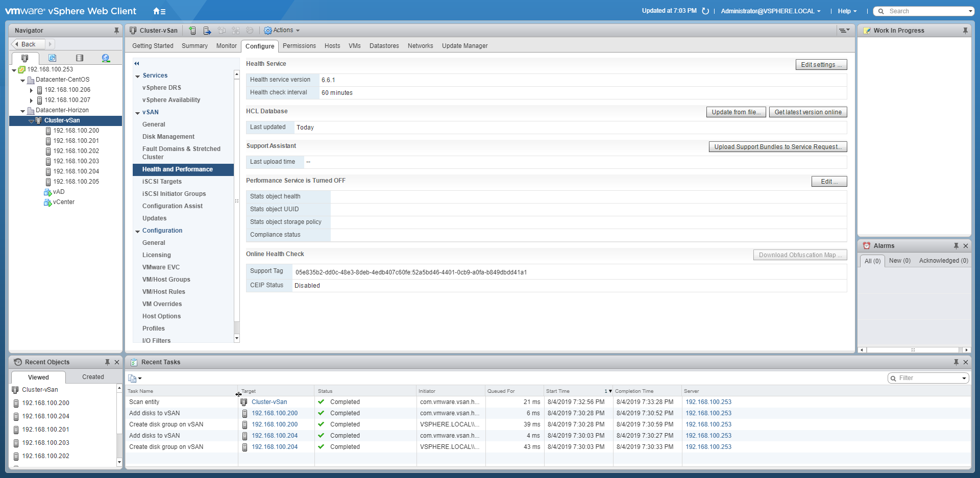Click the Add Host toolbar icon
The image size is (980, 478).
point(192,31)
